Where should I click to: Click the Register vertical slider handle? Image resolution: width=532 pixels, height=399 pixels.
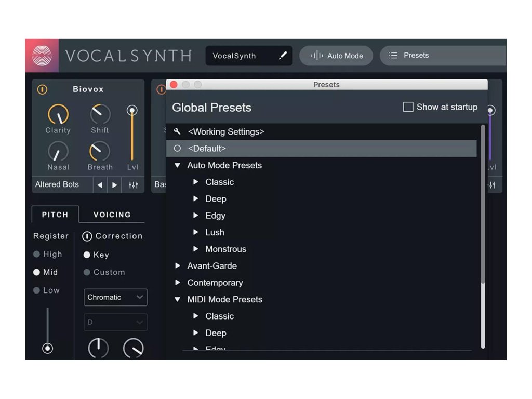(x=47, y=348)
